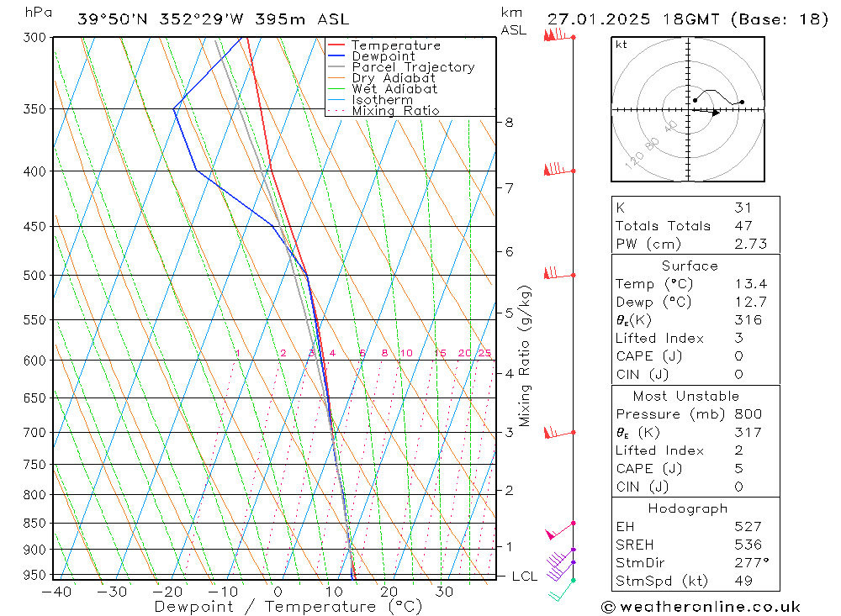
Task: Click the EH value 527
Action: point(748,526)
